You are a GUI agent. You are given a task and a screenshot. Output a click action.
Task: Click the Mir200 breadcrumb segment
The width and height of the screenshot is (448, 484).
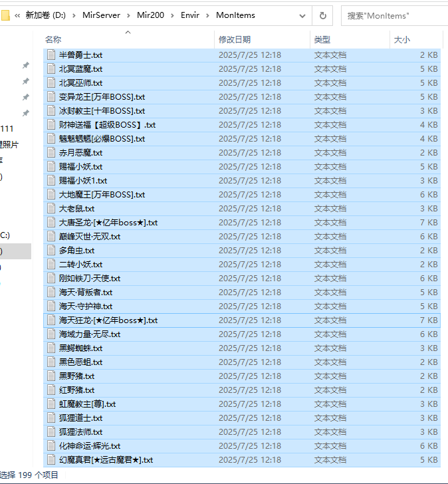pos(151,15)
